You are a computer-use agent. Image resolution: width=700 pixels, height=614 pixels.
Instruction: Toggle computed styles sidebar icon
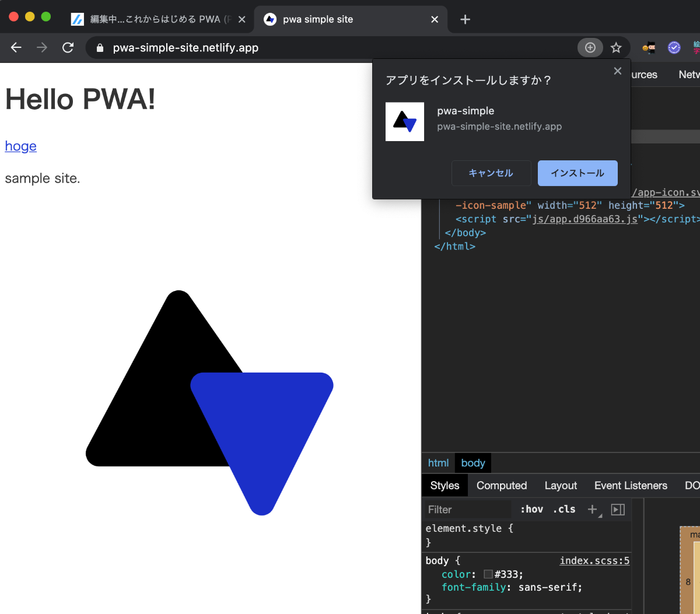[618, 510]
